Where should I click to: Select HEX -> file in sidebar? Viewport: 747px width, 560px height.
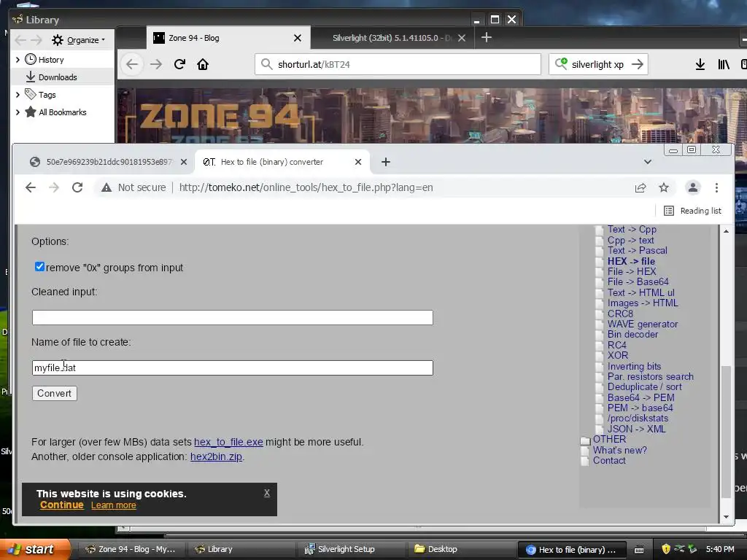631,261
